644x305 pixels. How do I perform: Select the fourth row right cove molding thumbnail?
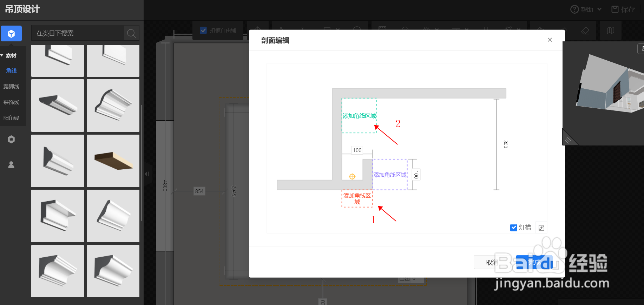(x=113, y=216)
